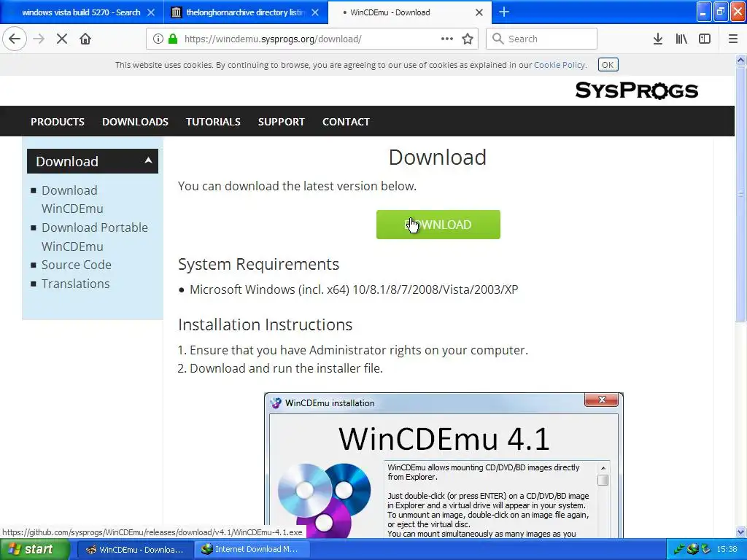Click the green DOWNLOAD button
The height and width of the screenshot is (560, 747).
[x=438, y=225]
